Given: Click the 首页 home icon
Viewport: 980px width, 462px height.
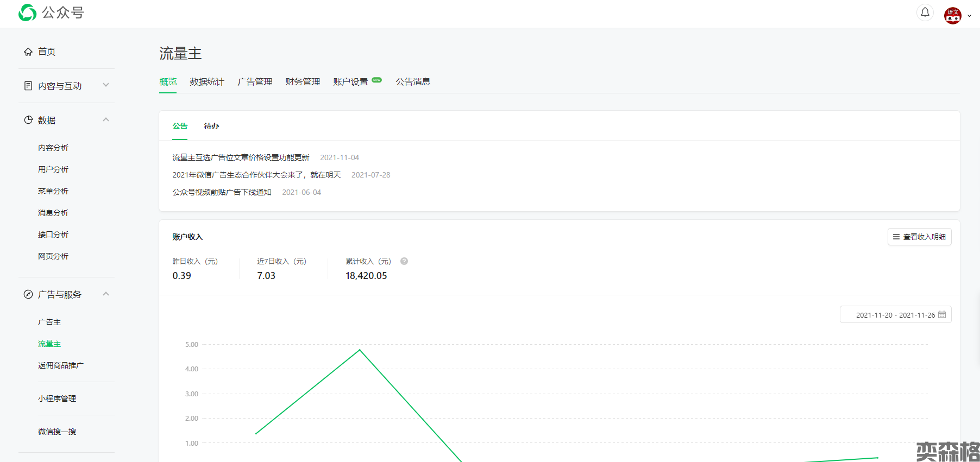Looking at the screenshot, I should 28,52.
